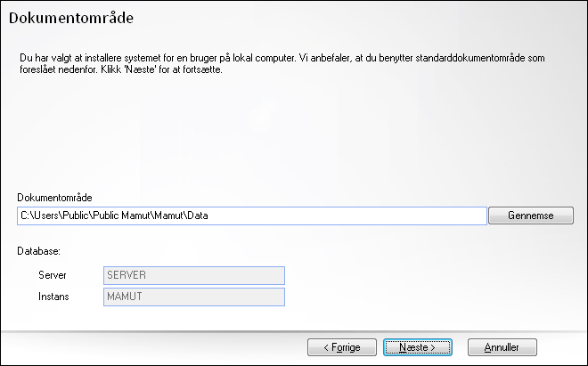Click the word 'standarddokumentområde' in the description
This screenshot has height=366, width=588.
(470, 58)
